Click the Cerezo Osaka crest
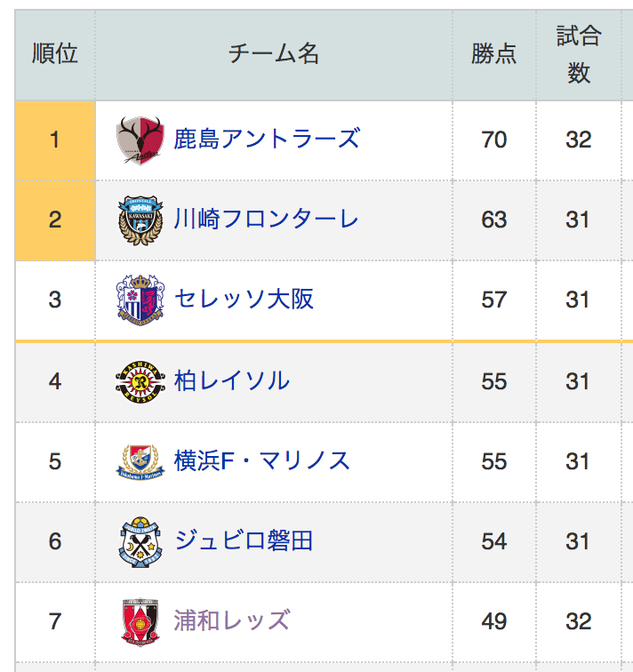The height and width of the screenshot is (672, 633). pyautogui.click(x=140, y=300)
